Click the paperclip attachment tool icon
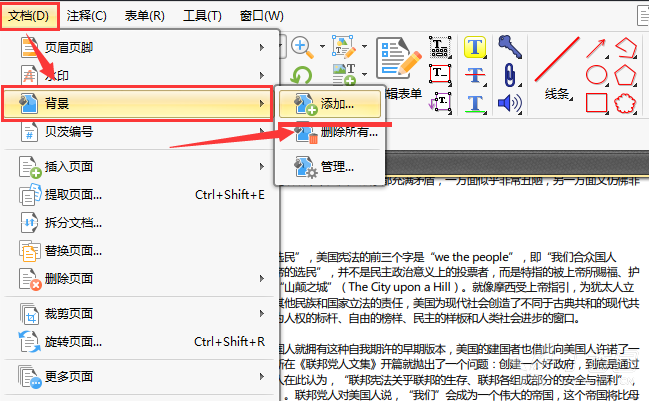Viewport: 649px width, 401px height. [510, 75]
